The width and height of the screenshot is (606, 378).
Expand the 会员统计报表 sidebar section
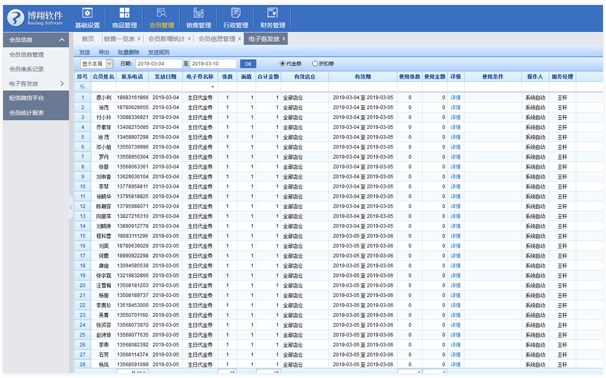[36, 113]
